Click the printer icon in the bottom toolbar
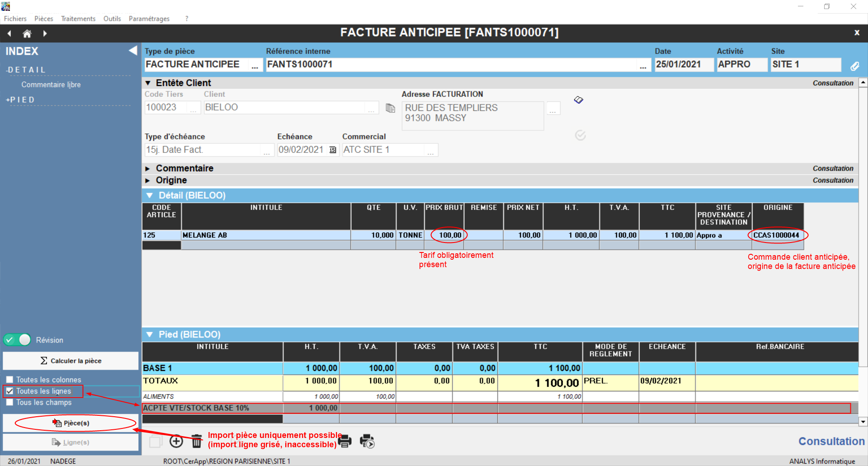 (x=345, y=441)
